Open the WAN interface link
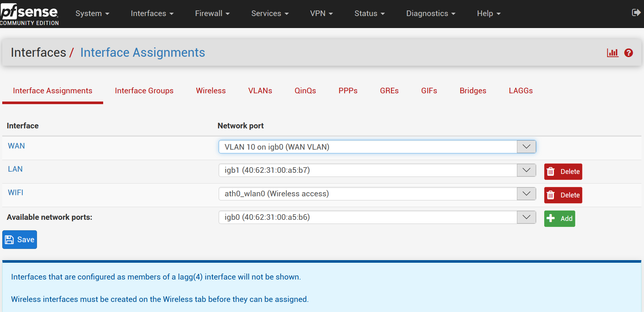Screen dimensions: 644x312 [16, 146]
